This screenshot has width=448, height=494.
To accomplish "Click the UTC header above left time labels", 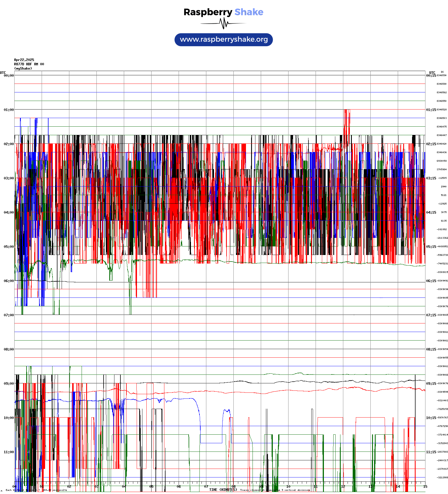I will point(3,73).
